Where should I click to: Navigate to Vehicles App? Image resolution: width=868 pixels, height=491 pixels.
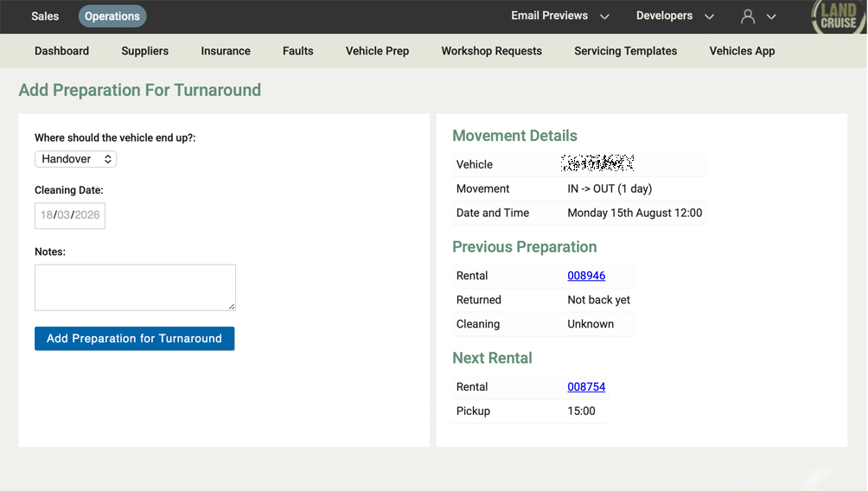(x=742, y=51)
